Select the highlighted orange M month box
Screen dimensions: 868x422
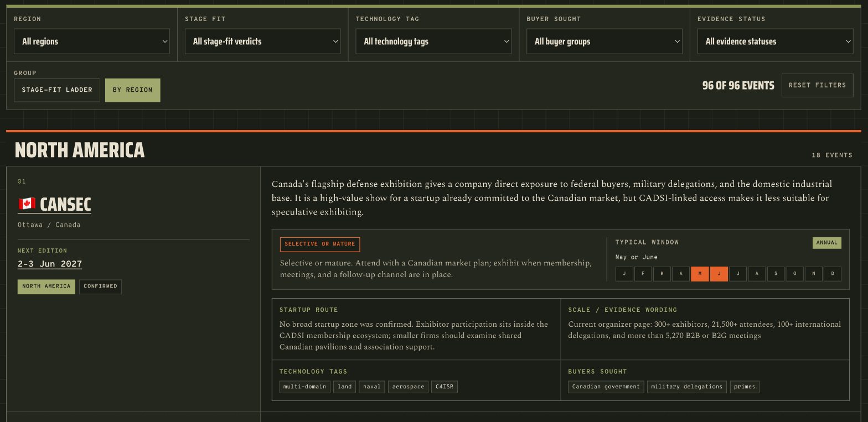pos(700,274)
